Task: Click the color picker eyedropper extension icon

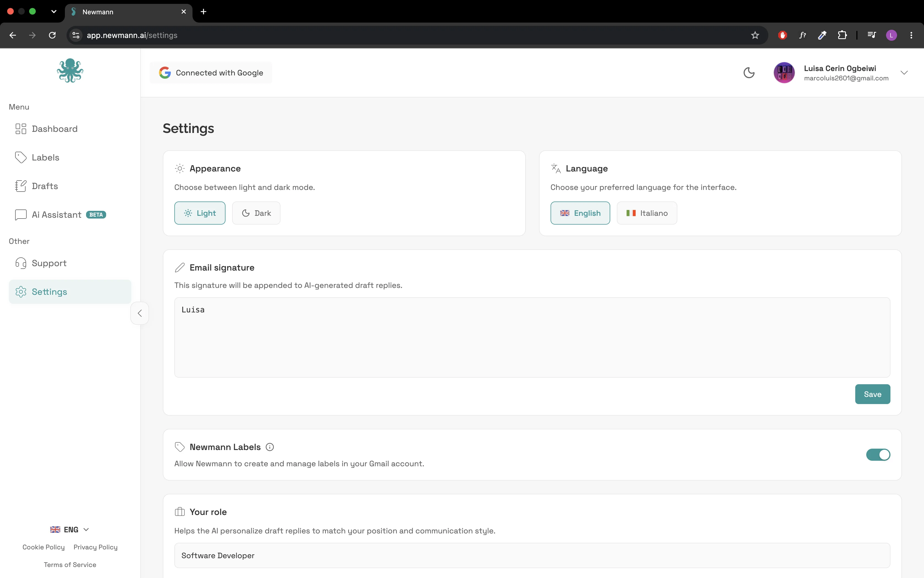Action: click(x=822, y=35)
